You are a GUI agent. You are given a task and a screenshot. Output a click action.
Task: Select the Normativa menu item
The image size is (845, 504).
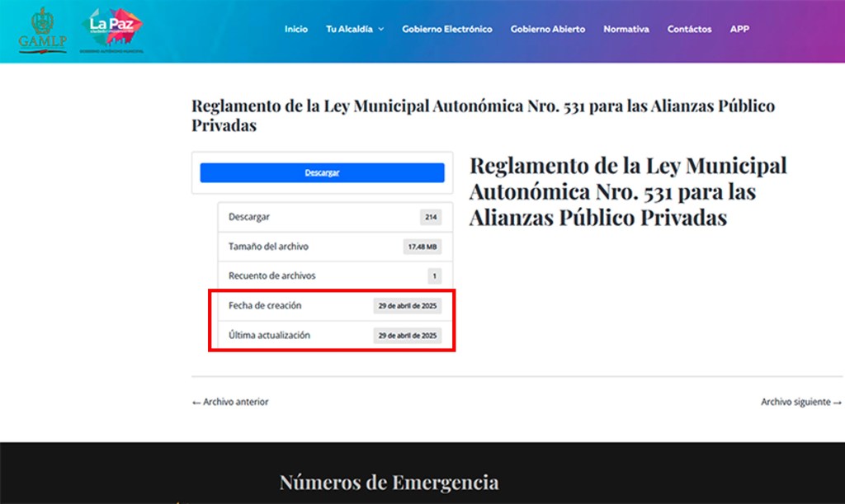point(625,29)
